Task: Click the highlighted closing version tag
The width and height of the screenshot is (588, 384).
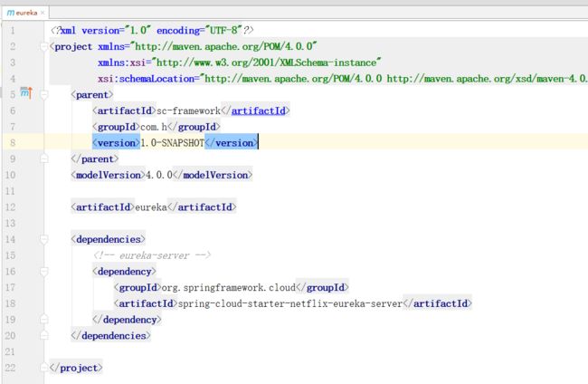Action: click(232, 143)
